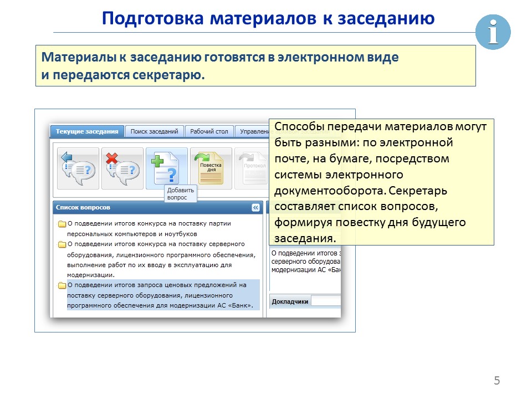Select the partially hidden Управление tab

point(253,131)
